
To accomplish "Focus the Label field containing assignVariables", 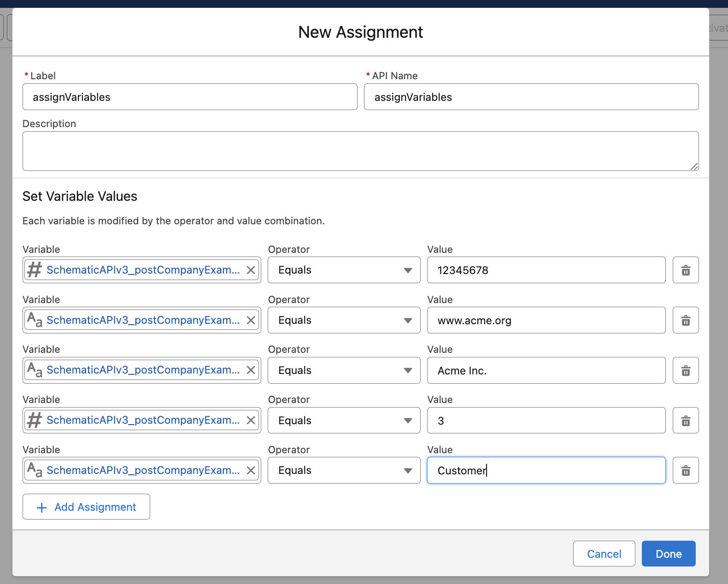I will (190, 97).
